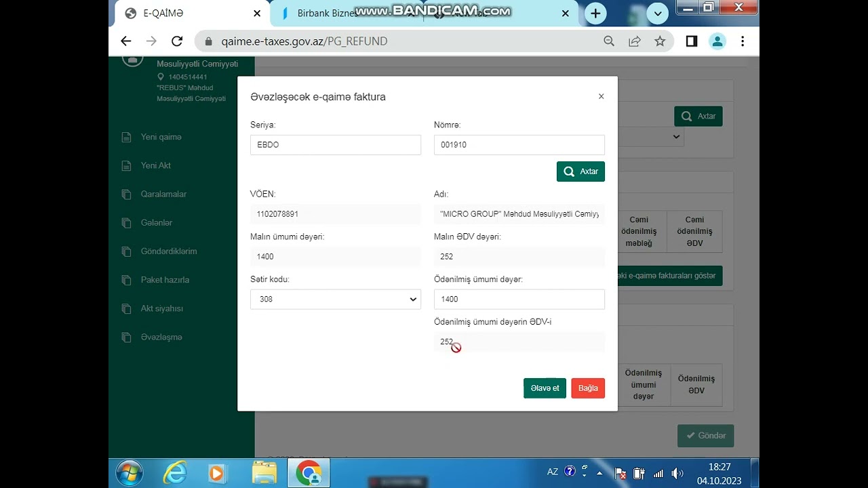Open the browser side panel icon
The height and width of the screenshot is (488, 868).
692,41
